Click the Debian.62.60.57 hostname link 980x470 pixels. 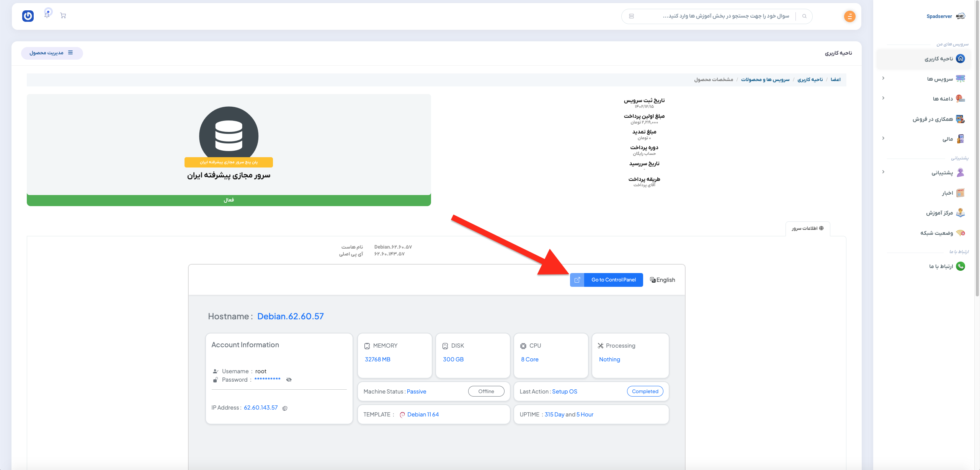[x=291, y=316]
